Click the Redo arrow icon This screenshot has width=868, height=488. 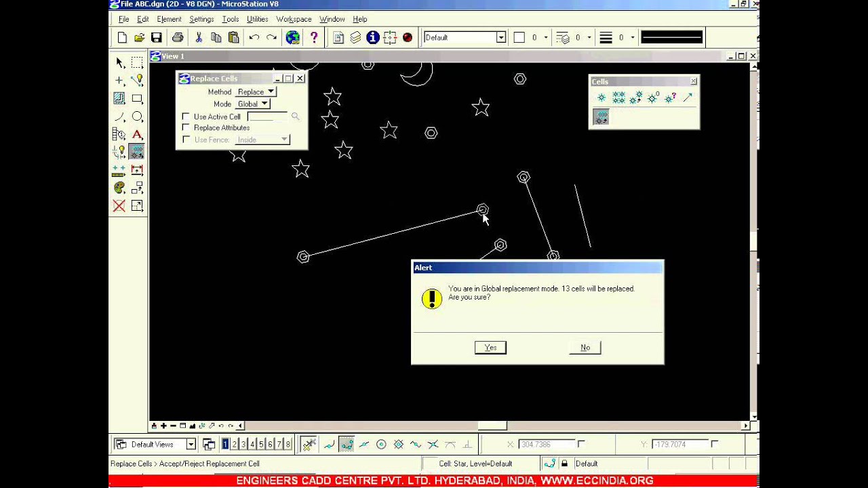point(271,37)
